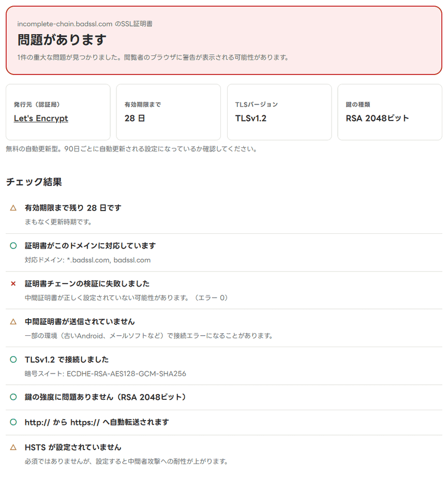Click incomplete-chain.badssl.com のSSL証明書 label
This screenshot has width=448, height=478.
tap(85, 24)
